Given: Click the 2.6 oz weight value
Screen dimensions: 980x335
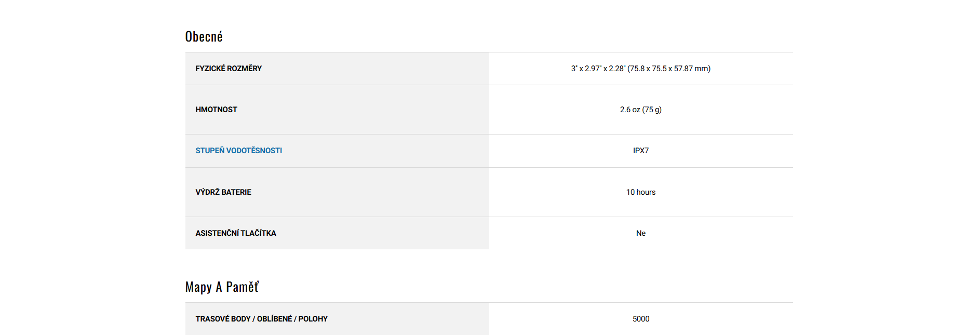Looking at the screenshot, I should point(629,110).
